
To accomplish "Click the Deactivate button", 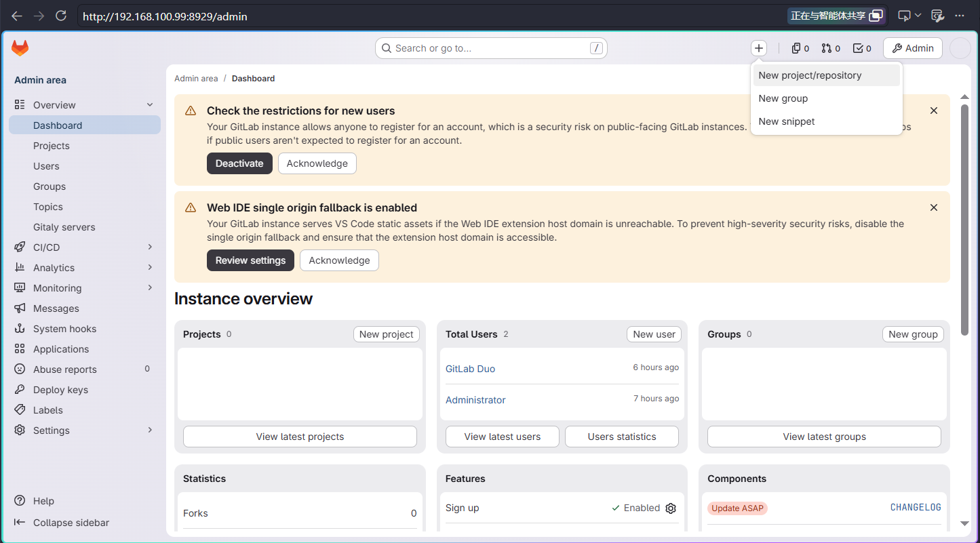I will point(239,163).
